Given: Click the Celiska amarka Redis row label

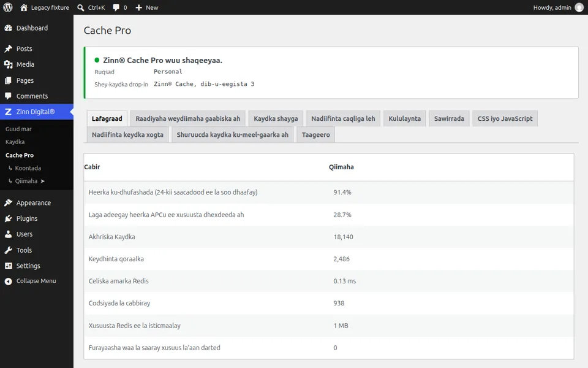Looking at the screenshot, I should pos(118,281).
